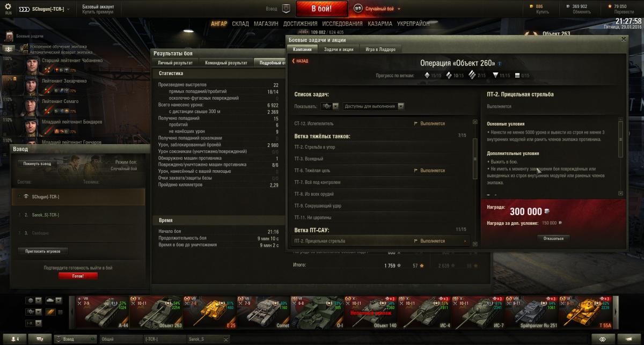Close the Sanok_S chat tab
This screenshot has width=644, height=345.
(x=226, y=339)
